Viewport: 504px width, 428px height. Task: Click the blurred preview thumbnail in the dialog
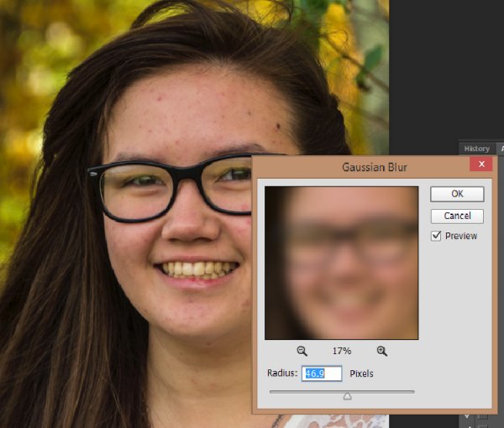click(x=341, y=263)
